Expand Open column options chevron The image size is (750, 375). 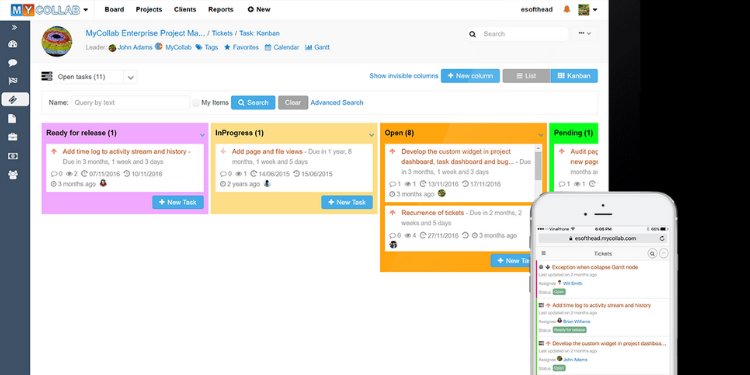tap(541, 135)
